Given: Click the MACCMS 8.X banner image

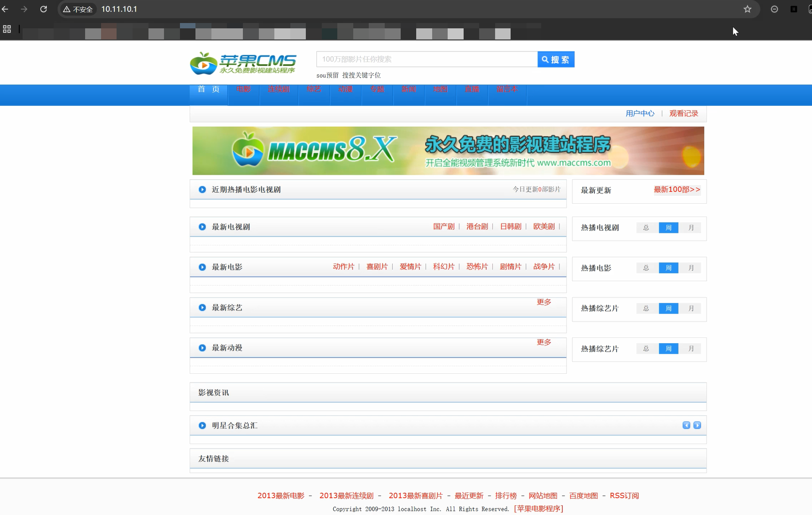Looking at the screenshot, I should [x=448, y=151].
